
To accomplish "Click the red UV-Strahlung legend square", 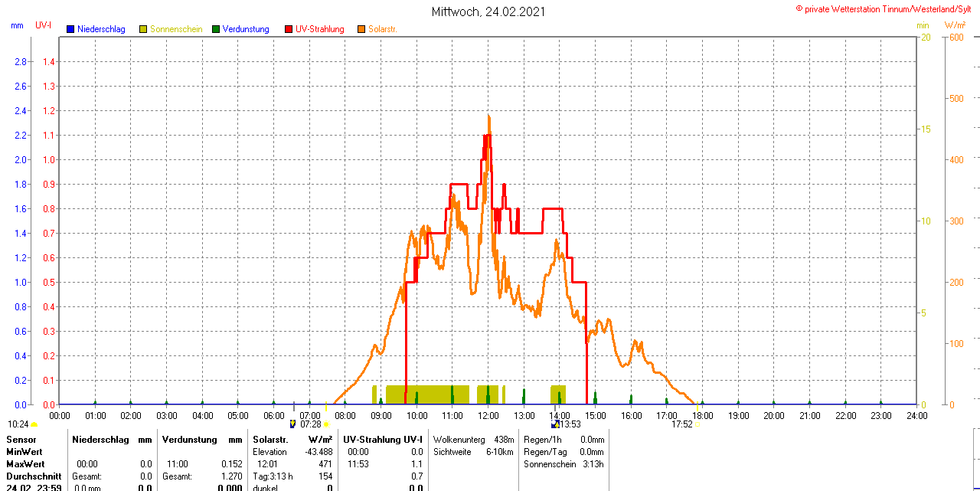I will coord(289,29).
